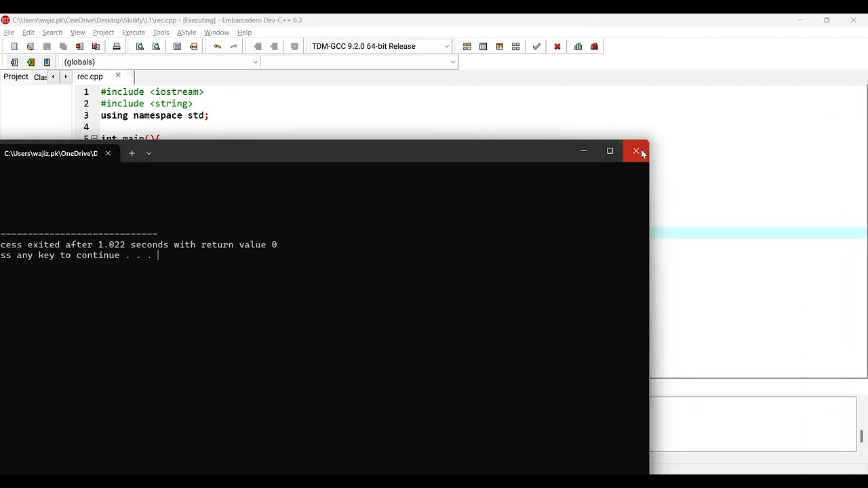Click the blue icon just left of globals dropdown
Viewport: 868px width, 488px height.
47,62
